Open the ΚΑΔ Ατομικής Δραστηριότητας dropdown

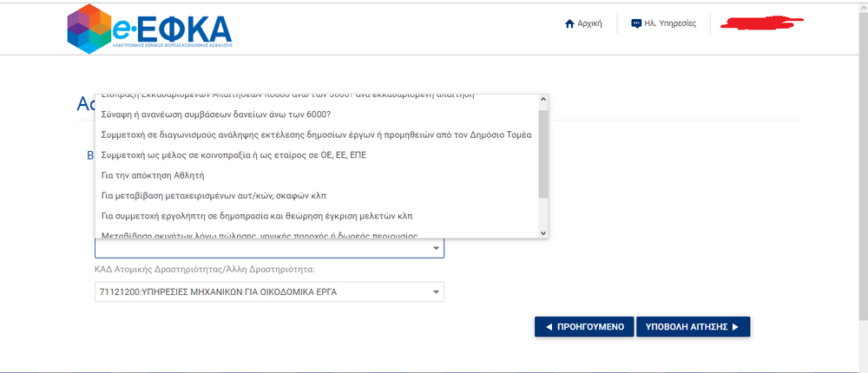pos(435,292)
